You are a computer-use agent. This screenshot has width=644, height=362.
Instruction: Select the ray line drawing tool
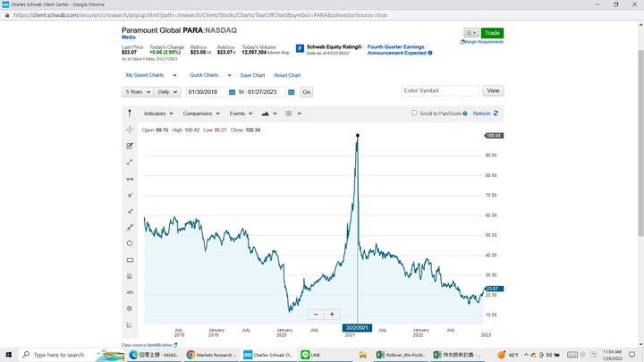click(x=130, y=195)
